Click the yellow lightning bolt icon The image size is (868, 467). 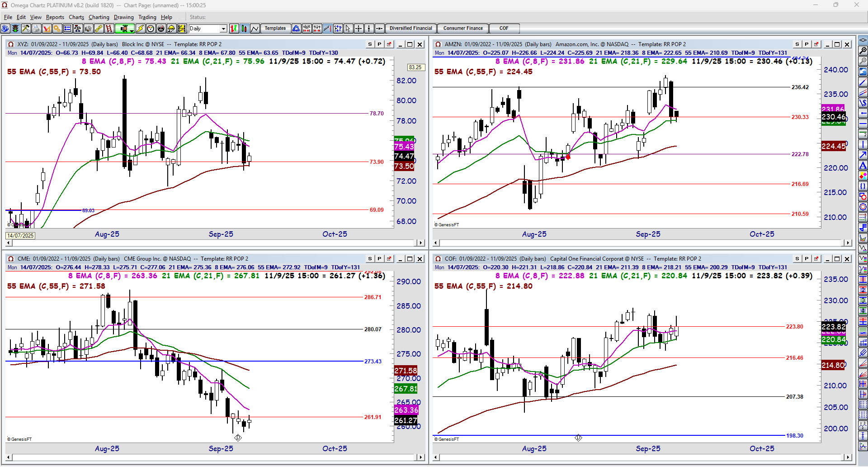click(140, 29)
